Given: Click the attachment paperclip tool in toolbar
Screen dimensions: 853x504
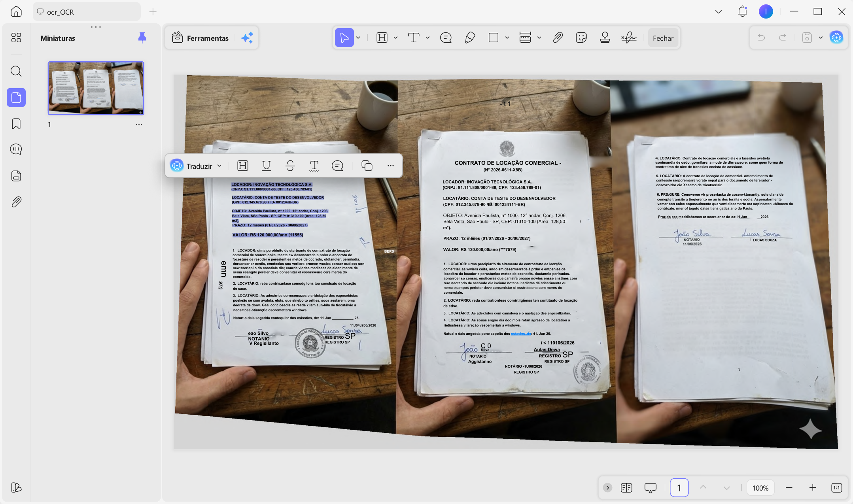Looking at the screenshot, I should click(558, 38).
